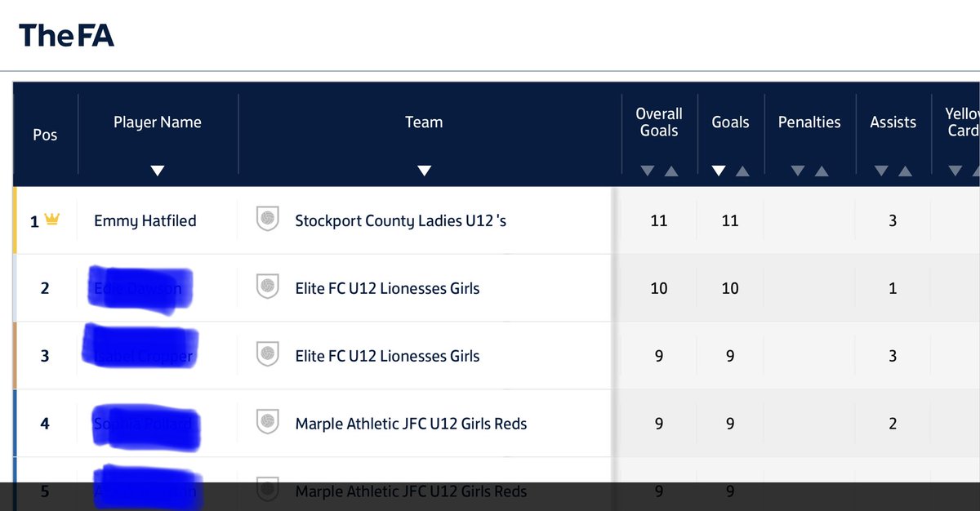Sort Overall Goals ascending
Screen dimensions: 980x511
tap(670, 171)
